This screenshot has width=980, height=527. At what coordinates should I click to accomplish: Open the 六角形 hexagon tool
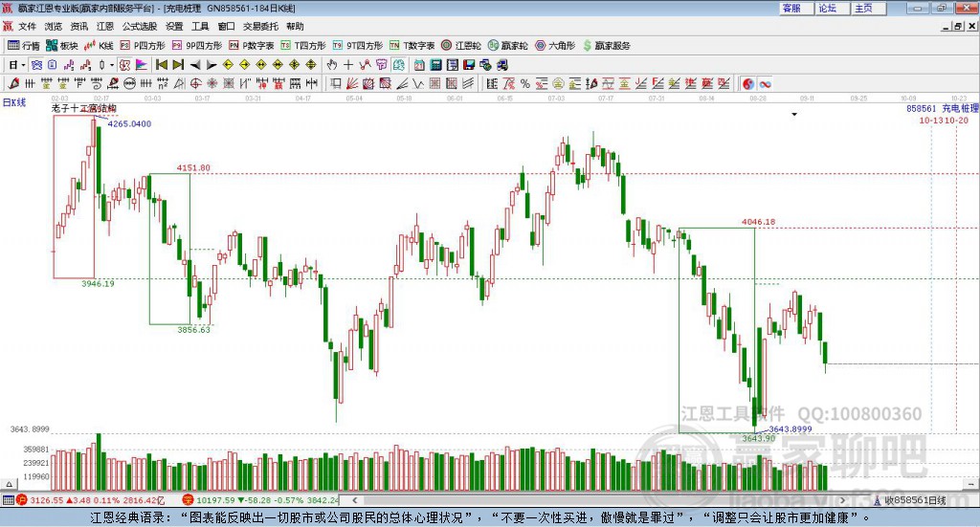[x=554, y=46]
